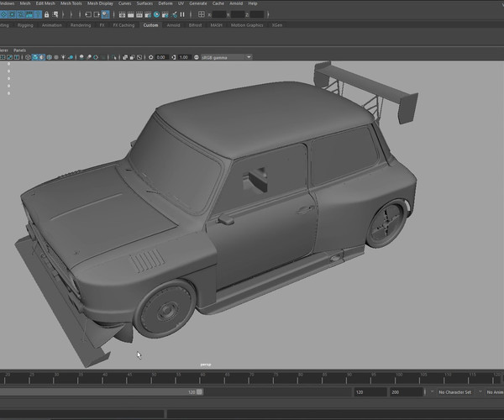The image size is (504, 420).
Task: Switch to the FX shelf tab
Action: tap(102, 25)
